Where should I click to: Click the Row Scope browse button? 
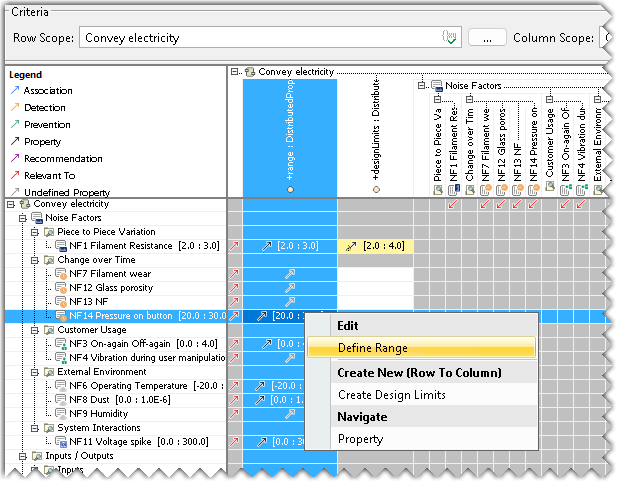(x=487, y=38)
